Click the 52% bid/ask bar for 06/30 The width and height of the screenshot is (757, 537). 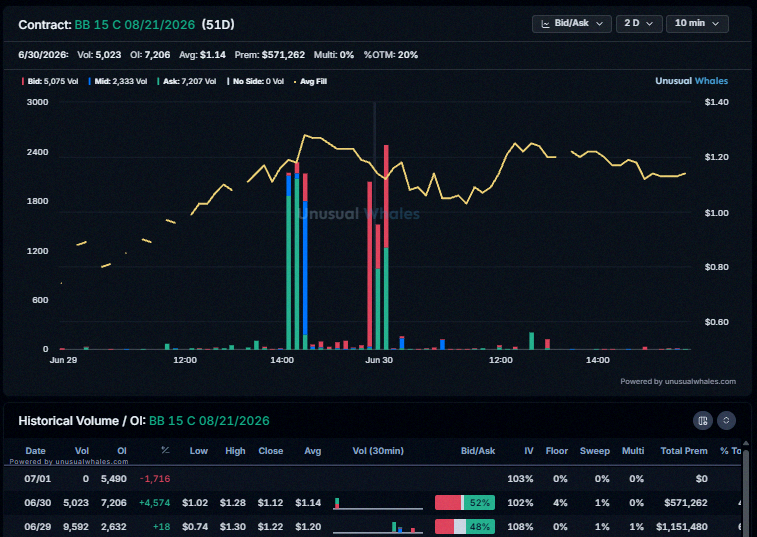[x=464, y=503]
